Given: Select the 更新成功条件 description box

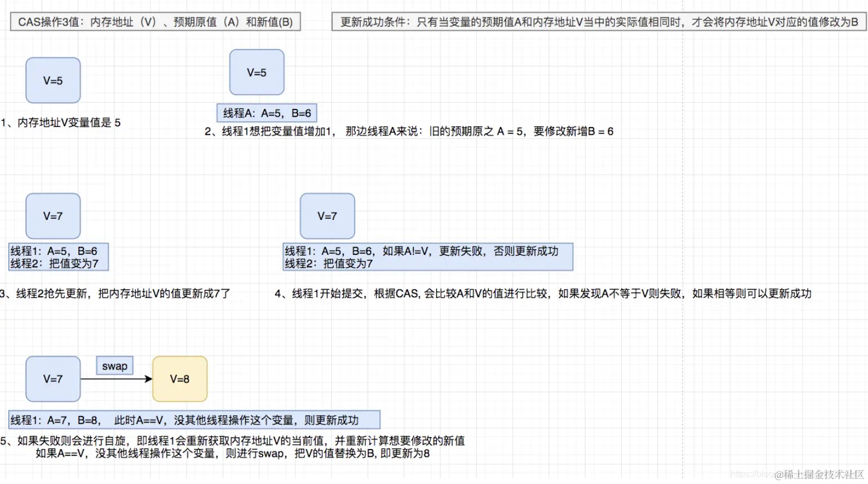Looking at the screenshot, I should 599,22.
